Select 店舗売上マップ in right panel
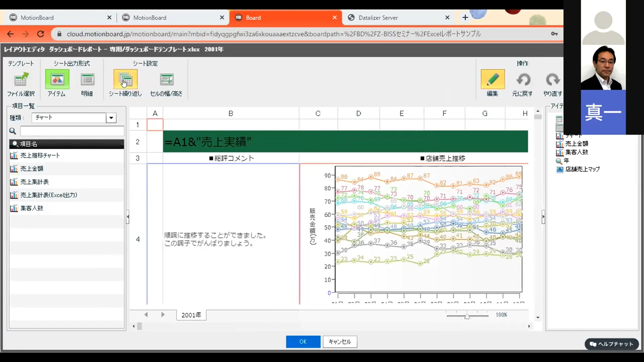The image size is (644, 362). 582,169
